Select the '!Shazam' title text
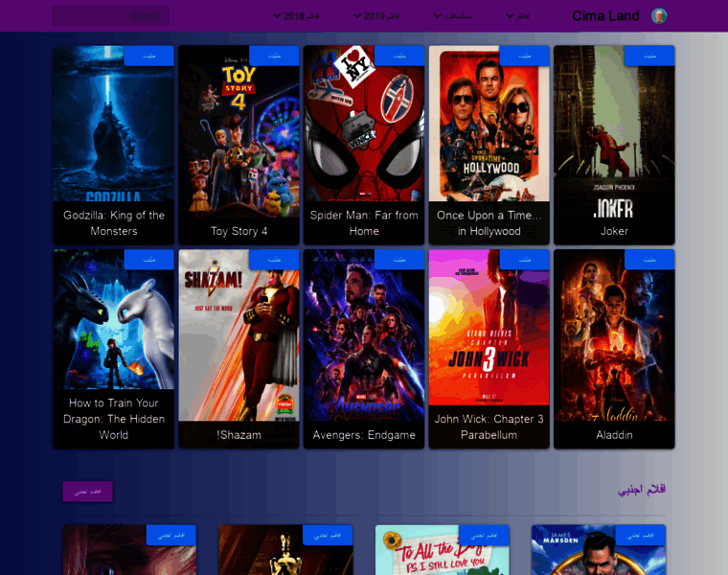 (239, 435)
